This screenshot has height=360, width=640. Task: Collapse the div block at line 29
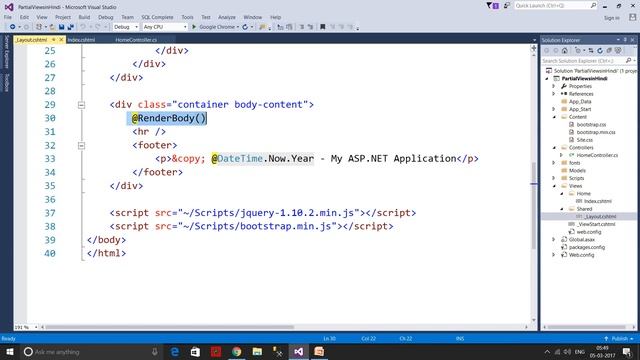[81, 105]
